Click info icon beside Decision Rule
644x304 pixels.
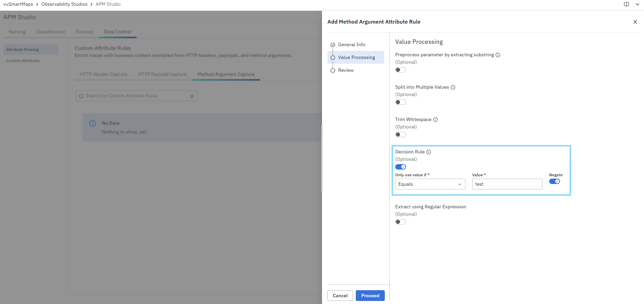429,152
